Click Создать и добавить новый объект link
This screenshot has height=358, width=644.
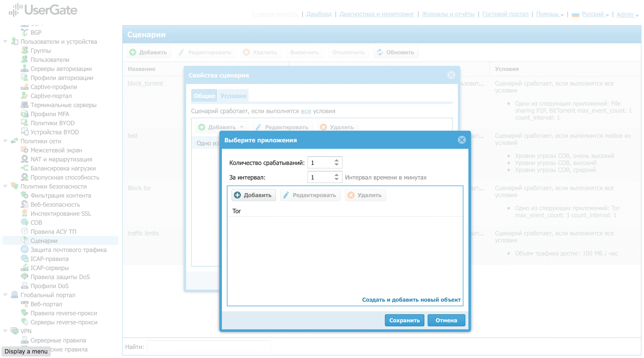coord(411,300)
